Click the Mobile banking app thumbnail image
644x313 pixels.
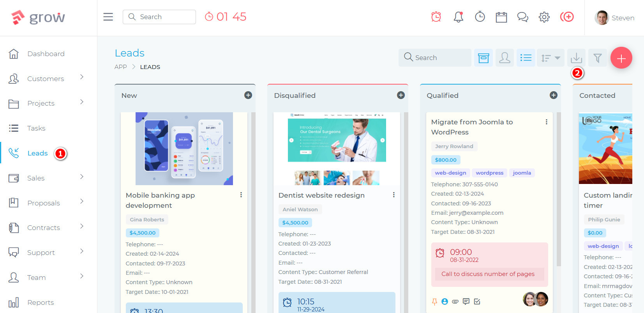pyautogui.click(x=184, y=149)
